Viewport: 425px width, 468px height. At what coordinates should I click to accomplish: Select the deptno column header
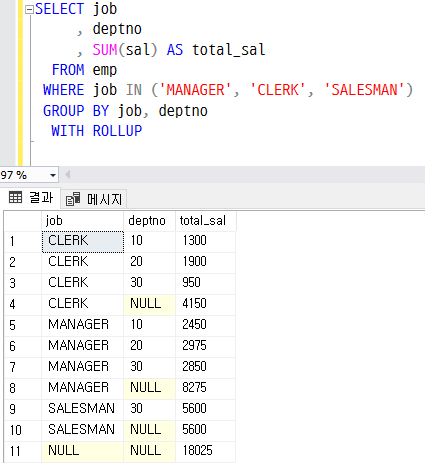tap(149, 221)
